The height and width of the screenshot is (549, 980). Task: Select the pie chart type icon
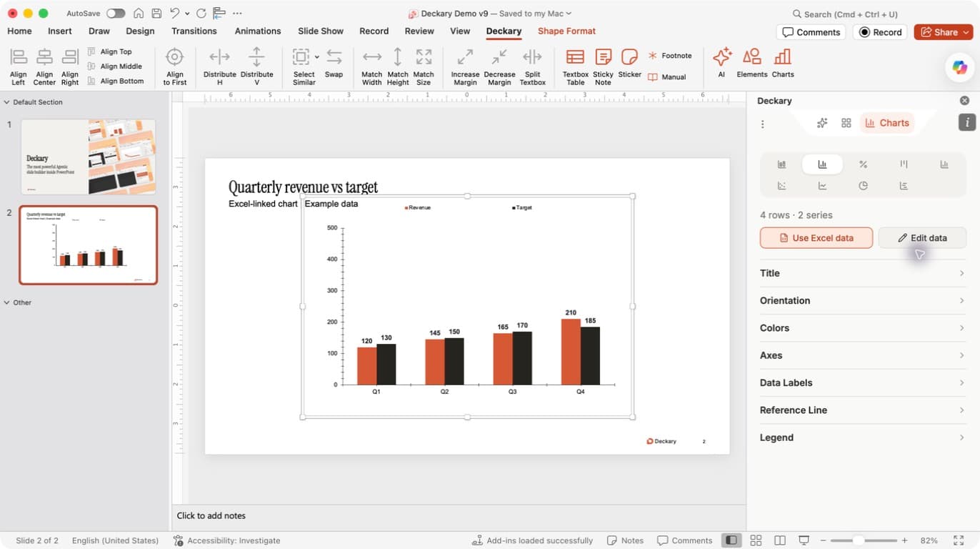(863, 186)
